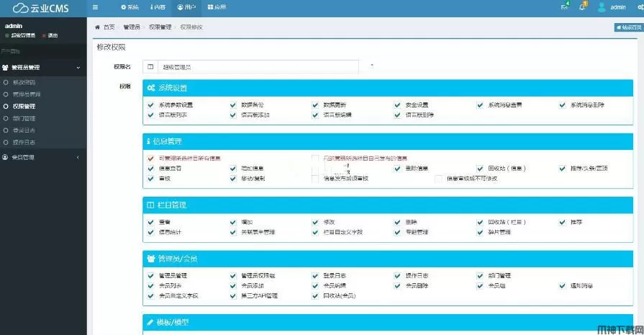This screenshot has height=335, width=644.
Task: Toggle the hamburger sidebar menu icon
Action: click(96, 7)
